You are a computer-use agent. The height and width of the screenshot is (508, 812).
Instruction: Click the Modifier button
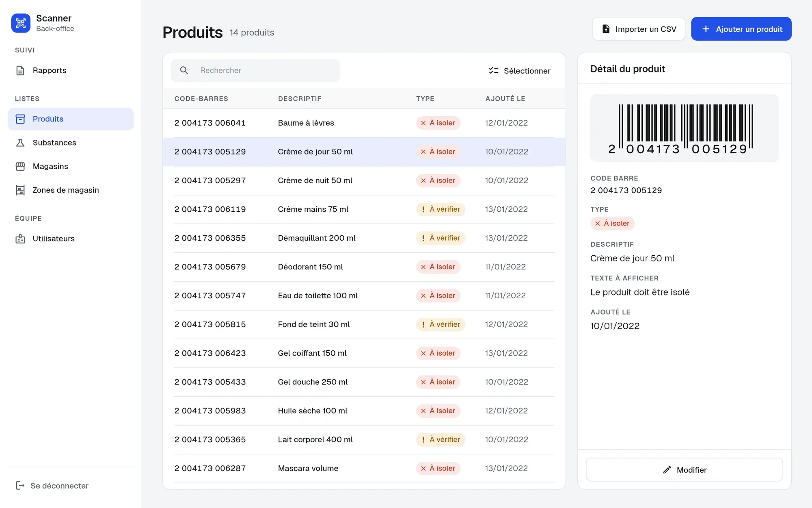pyautogui.click(x=685, y=470)
